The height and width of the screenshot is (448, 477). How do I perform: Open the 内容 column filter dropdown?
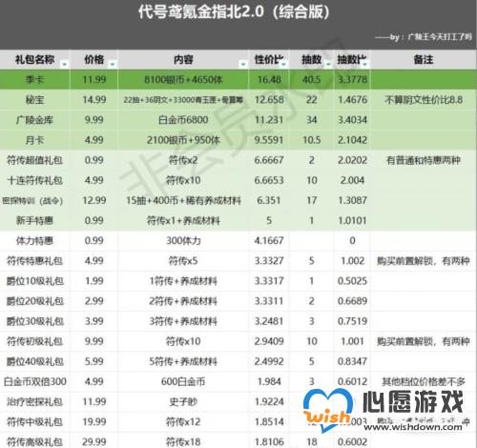pos(243,65)
